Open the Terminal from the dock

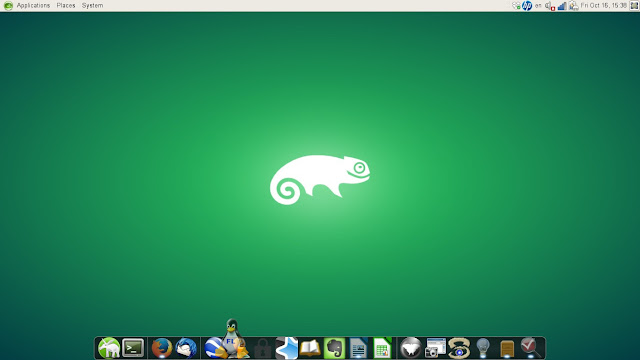(133, 348)
